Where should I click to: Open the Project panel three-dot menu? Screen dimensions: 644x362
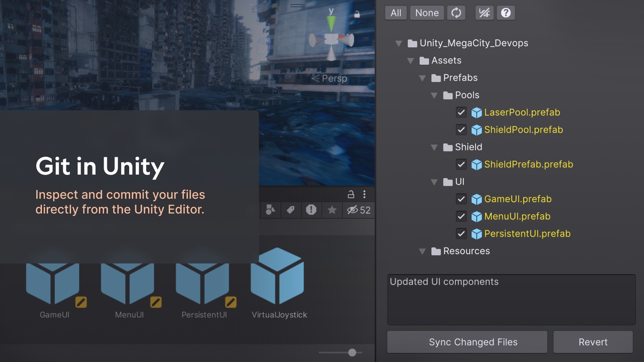click(365, 194)
